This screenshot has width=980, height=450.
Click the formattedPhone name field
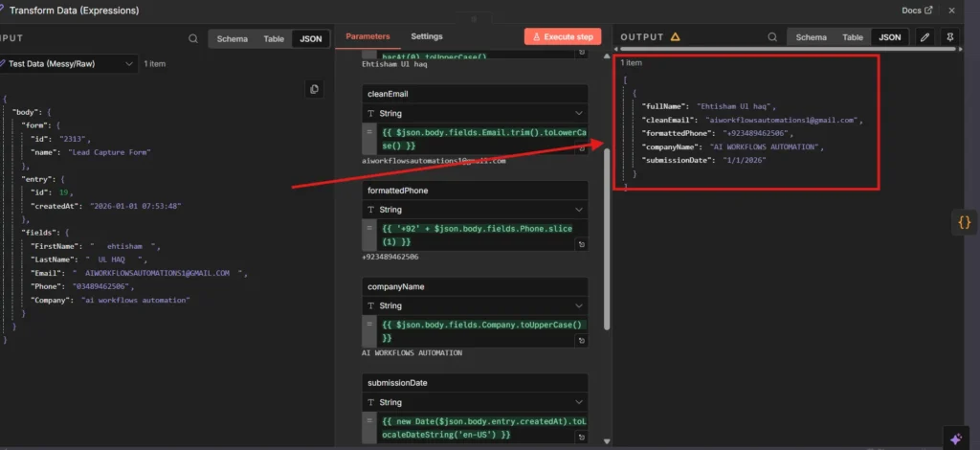pyautogui.click(x=477, y=191)
